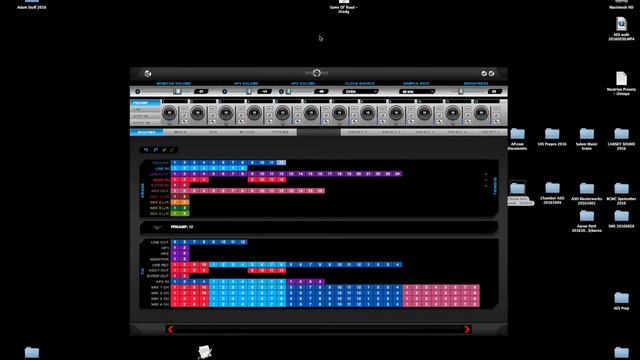Select USB PLAY channel 24 source
The width and height of the screenshot is (640, 360).
click(398, 174)
